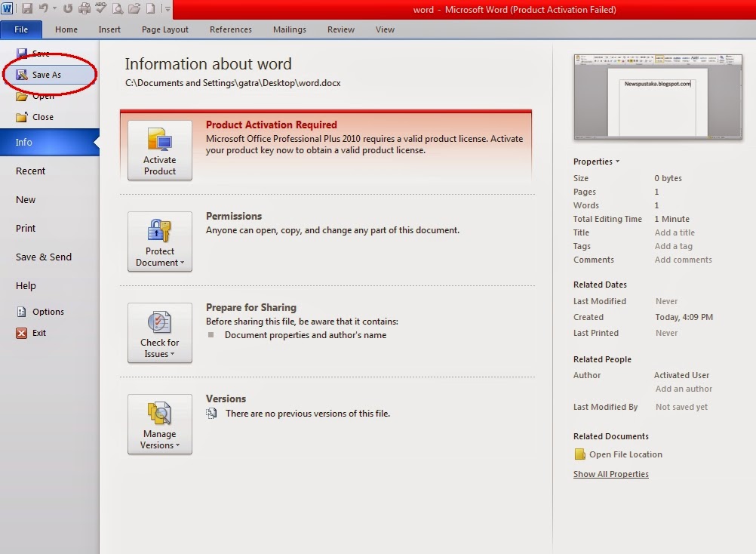Open the Manage Versions dropdown button
Screen dimensions: 756x554
(160, 424)
